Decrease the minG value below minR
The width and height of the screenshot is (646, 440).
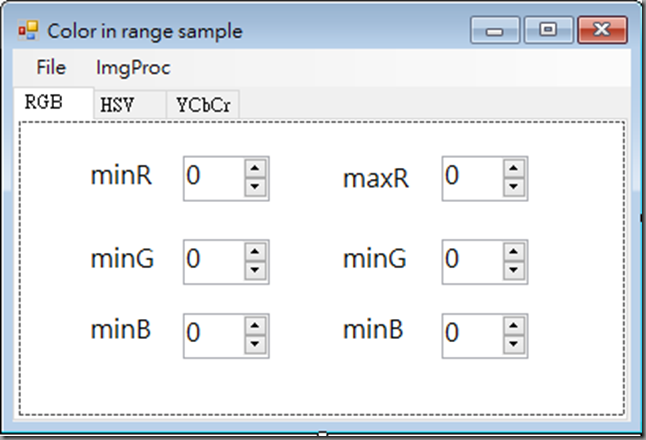point(255,271)
